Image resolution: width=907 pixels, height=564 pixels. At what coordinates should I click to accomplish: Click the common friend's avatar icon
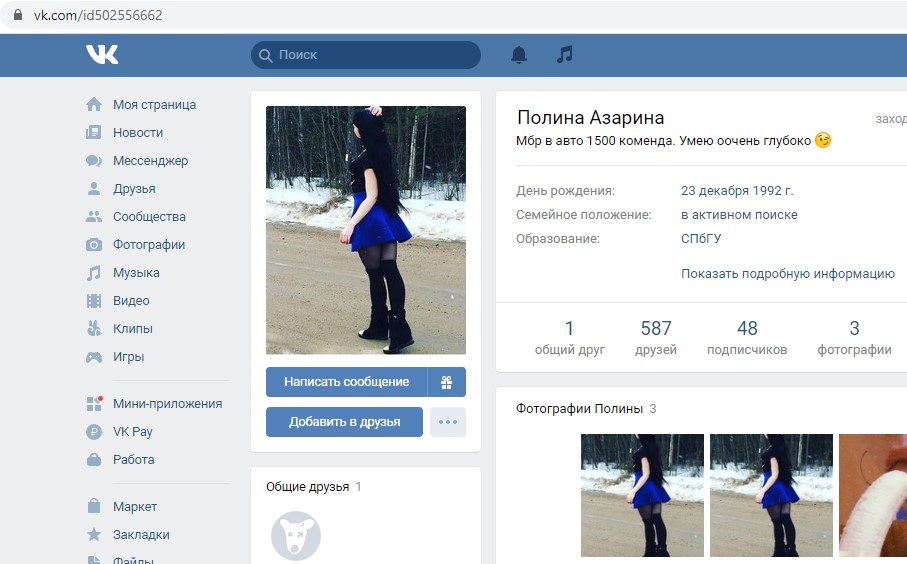pyautogui.click(x=295, y=536)
